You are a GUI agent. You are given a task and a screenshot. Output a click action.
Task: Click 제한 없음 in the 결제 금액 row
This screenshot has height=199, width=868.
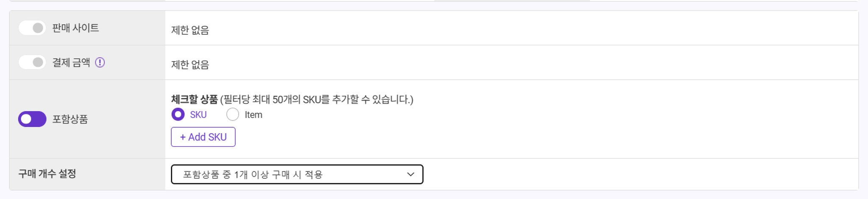190,64
